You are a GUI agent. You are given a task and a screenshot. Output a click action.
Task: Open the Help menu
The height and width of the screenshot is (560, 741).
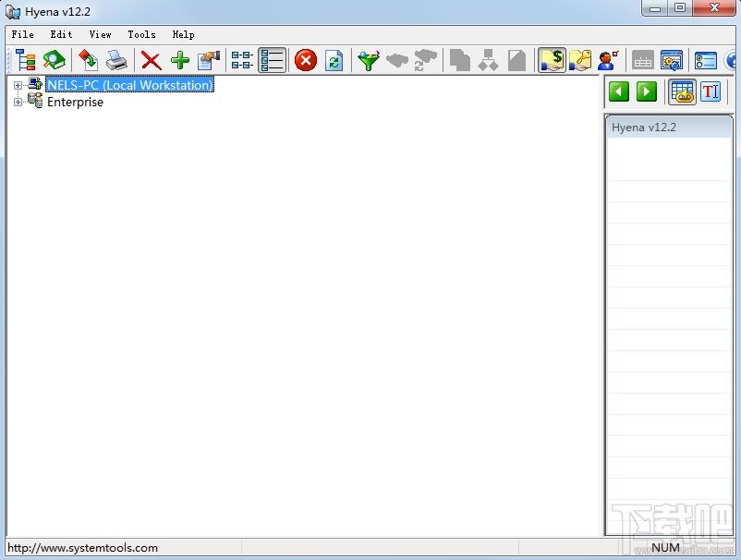183,34
